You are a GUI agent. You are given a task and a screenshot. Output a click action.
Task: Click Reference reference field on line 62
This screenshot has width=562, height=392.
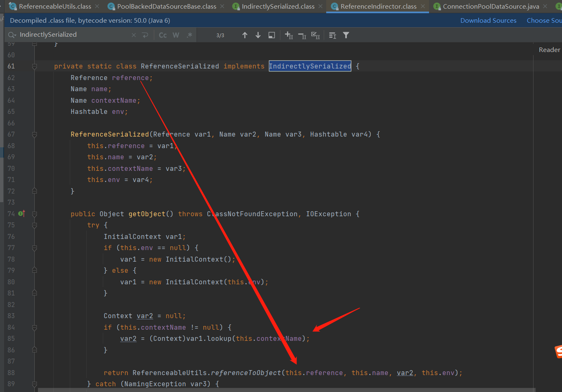[111, 78]
